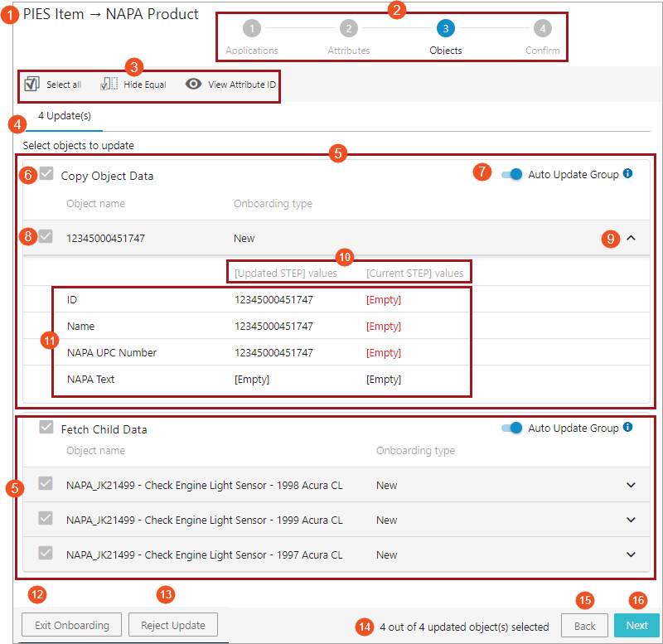
Task: Open the 4 Update(s) tab
Action: 65,116
